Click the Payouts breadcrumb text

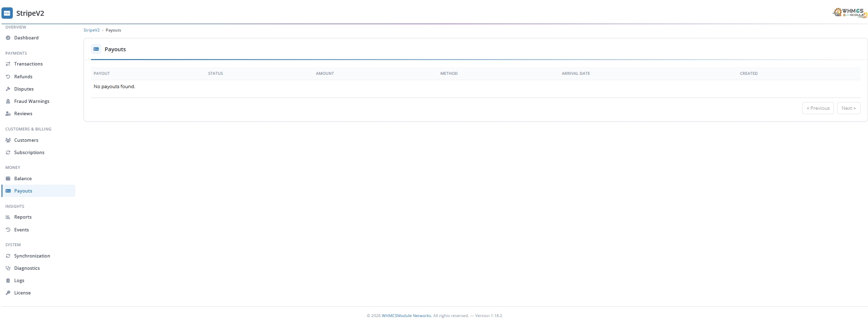click(113, 30)
